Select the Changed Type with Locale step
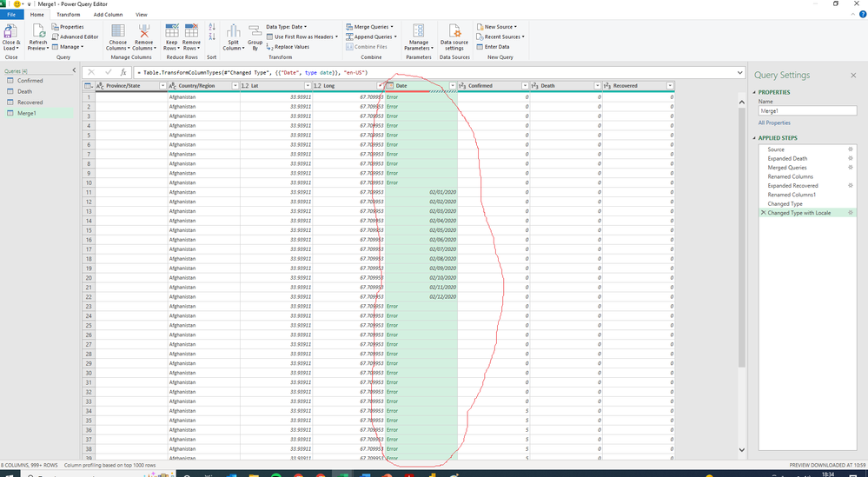Viewport: 868px width, 477px height. tap(808, 213)
